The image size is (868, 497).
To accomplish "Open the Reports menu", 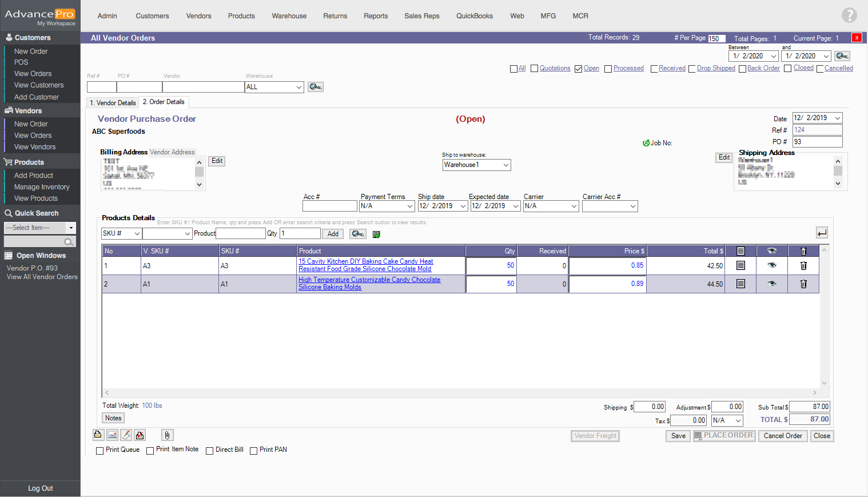I will tap(376, 16).
